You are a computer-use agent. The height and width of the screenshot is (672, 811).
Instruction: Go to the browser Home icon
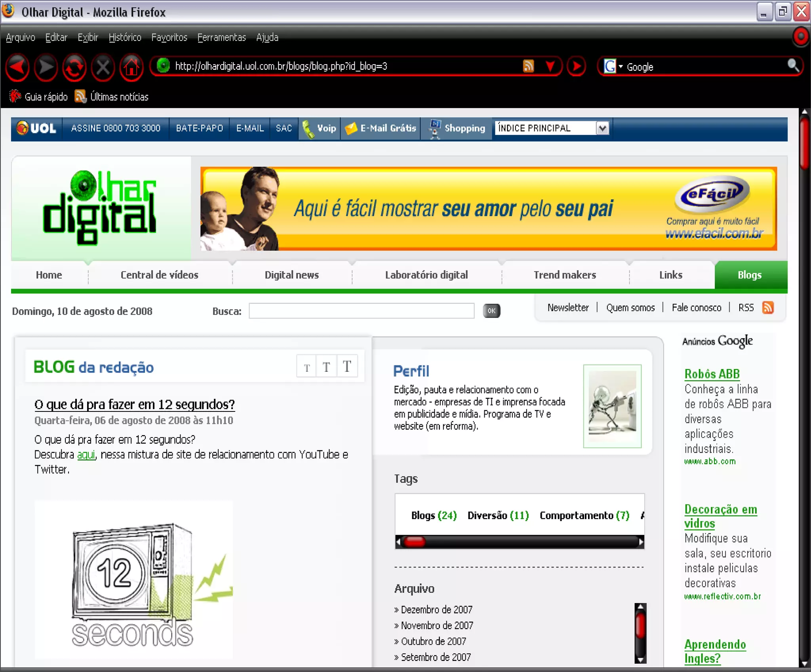(x=131, y=67)
